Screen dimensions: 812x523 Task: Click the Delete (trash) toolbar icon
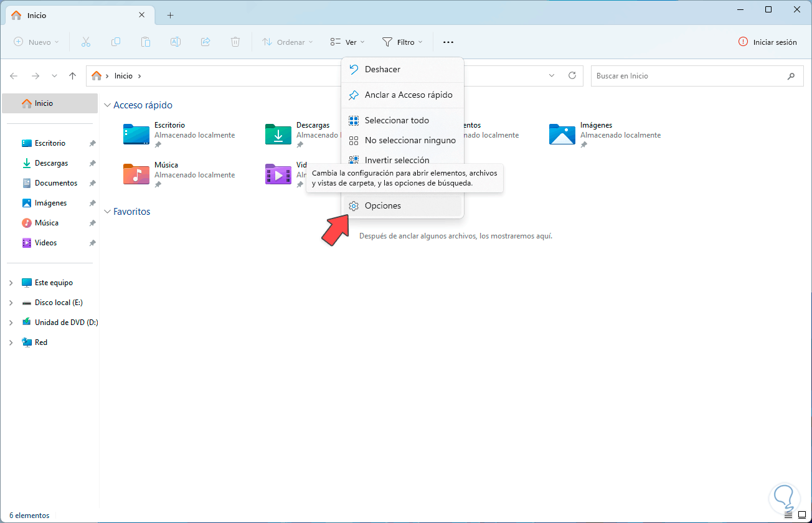pyautogui.click(x=235, y=42)
